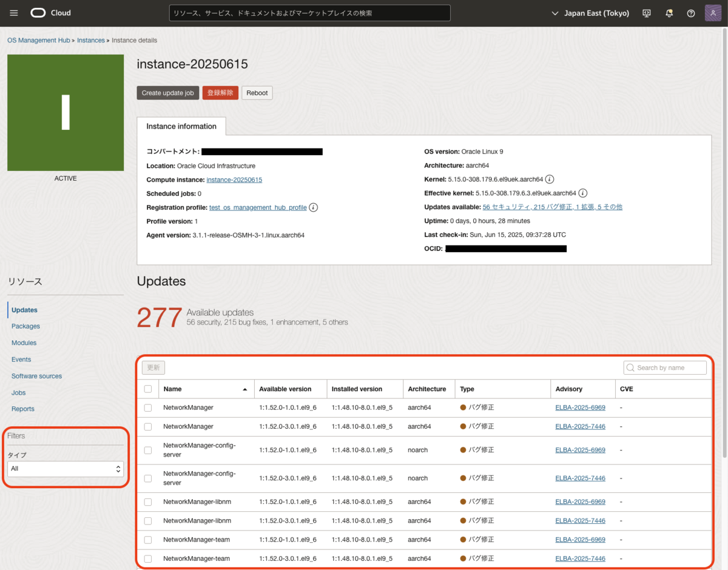Show info icon beside Kernel version
The image size is (728, 570).
[x=549, y=179]
